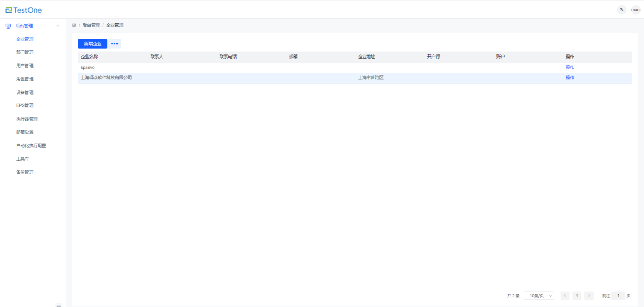Click the language translation icon in header
The image size is (644, 307).
click(x=621, y=10)
